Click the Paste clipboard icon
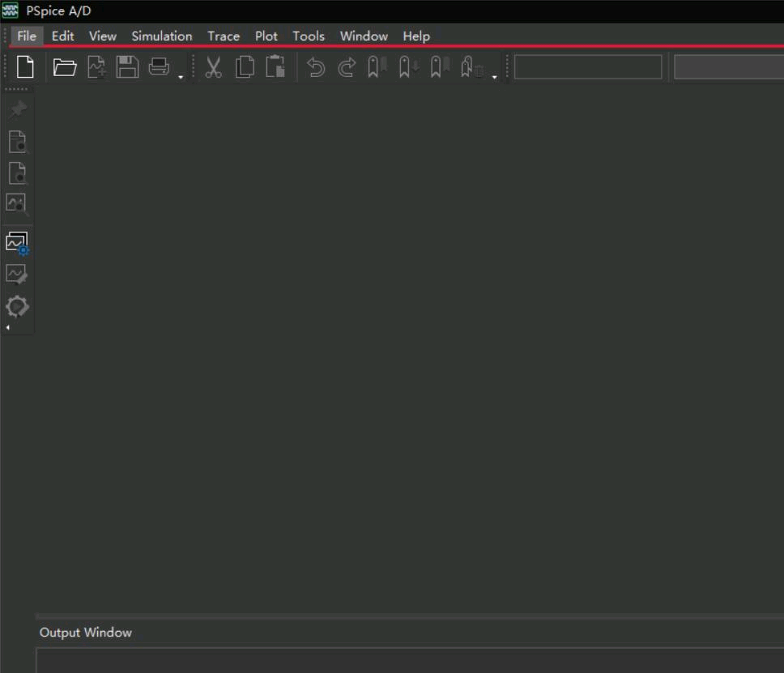Screen dimensions: 784x673 click(x=275, y=67)
